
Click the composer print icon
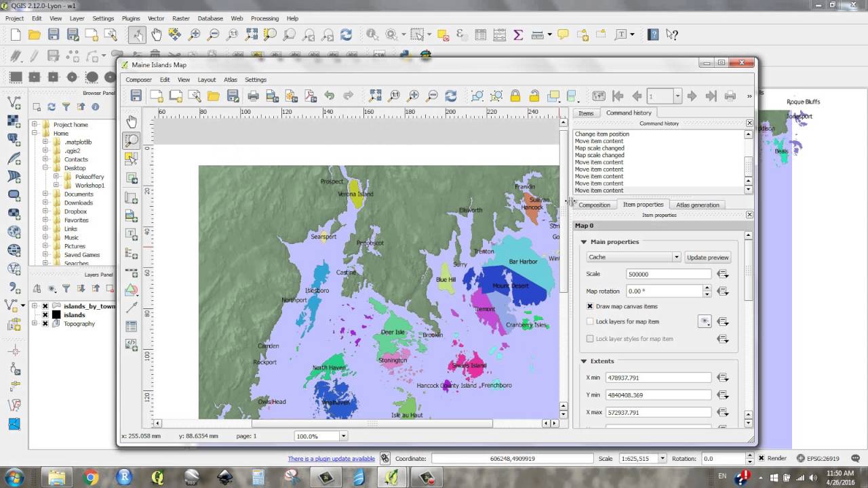(253, 96)
